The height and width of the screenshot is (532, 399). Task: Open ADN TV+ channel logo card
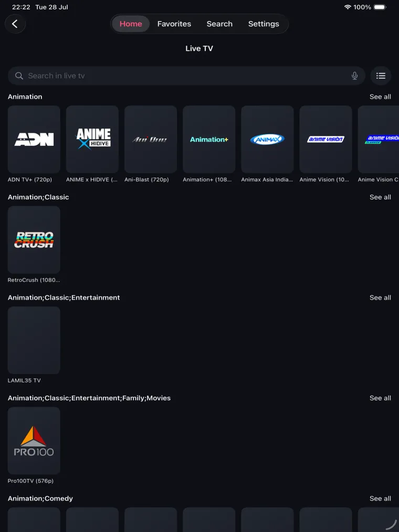34,140
